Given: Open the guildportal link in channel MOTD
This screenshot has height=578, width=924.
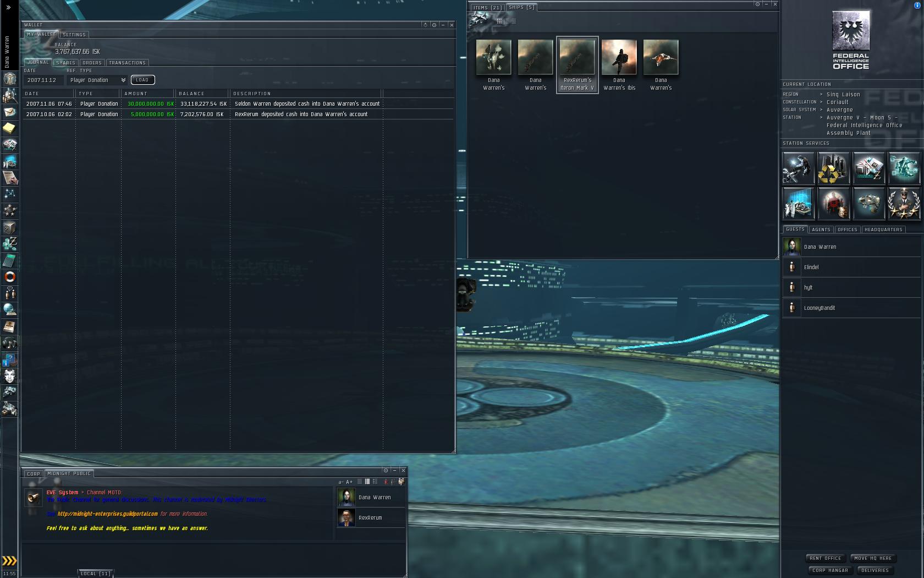Looking at the screenshot, I should pos(107,514).
